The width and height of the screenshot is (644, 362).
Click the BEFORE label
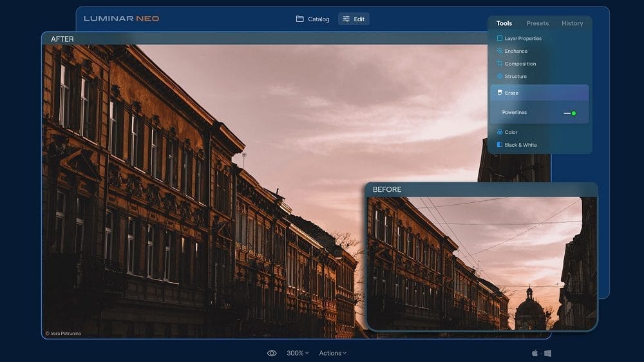(387, 189)
